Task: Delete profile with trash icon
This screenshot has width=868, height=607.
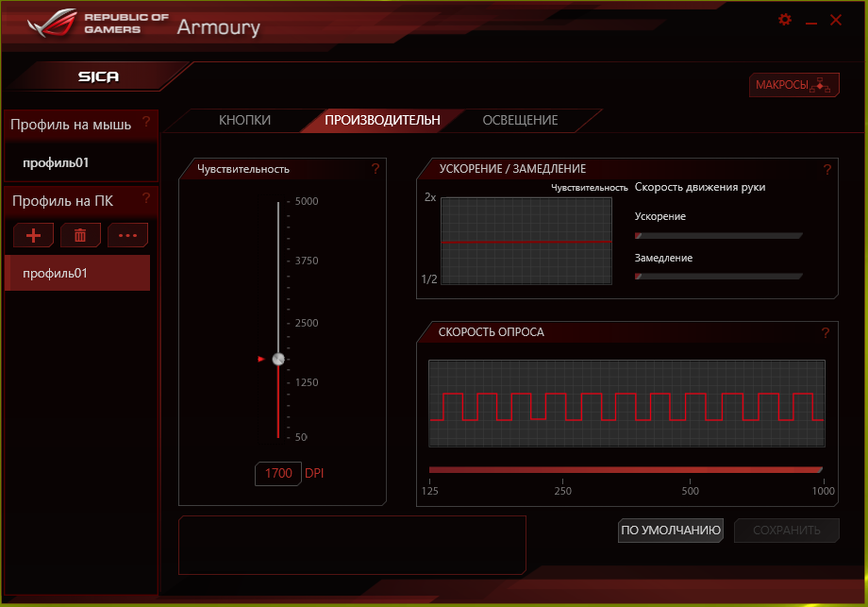Action: pos(80,235)
